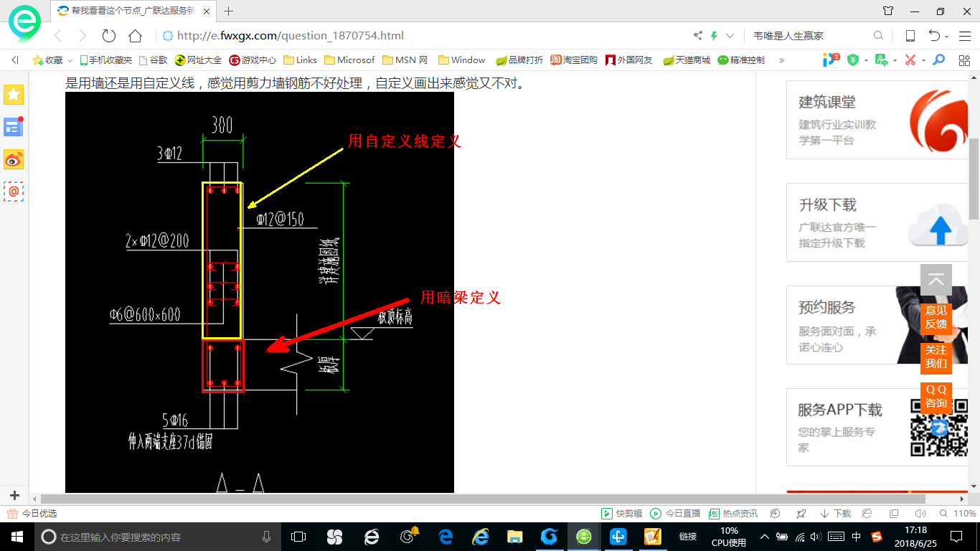Click the undo closed tab icon
The height and width of the screenshot is (551, 980).
tap(934, 36)
